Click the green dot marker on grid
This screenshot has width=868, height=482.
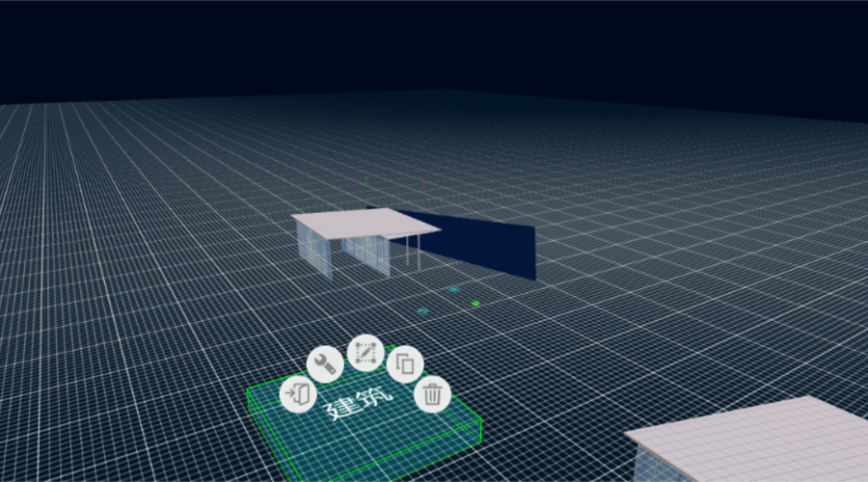point(475,304)
